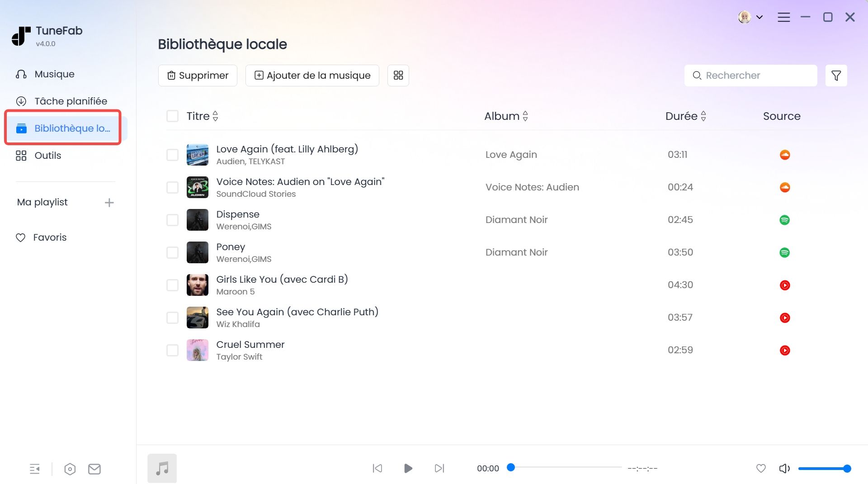This screenshot has height=484, width=868.
Task: Select all songs with the header checkbox
Action: 172,116
